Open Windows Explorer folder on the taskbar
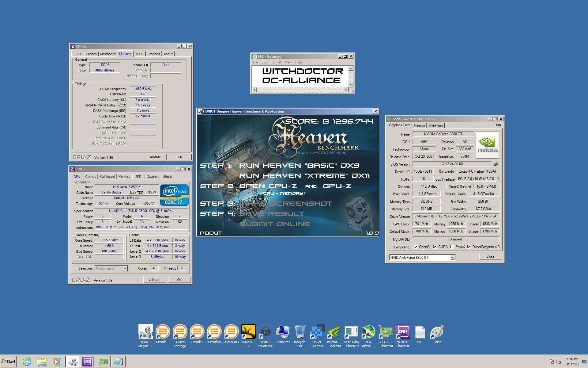This screenshot has width=588, height=368. tap(42, 362)
